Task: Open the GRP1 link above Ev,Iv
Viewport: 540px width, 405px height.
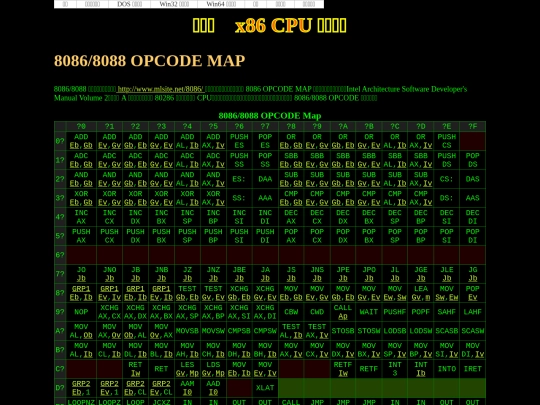Action: pyautogui.click(x=109, y=289)
